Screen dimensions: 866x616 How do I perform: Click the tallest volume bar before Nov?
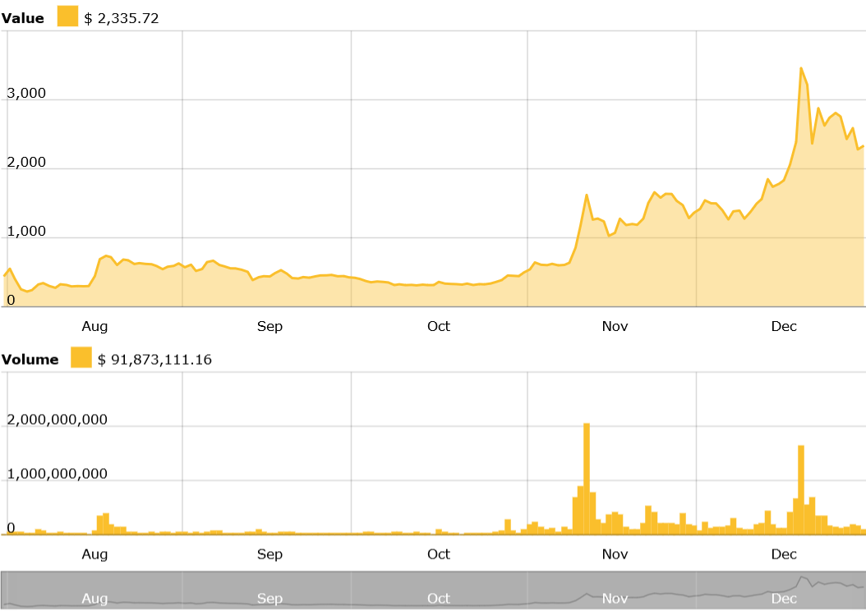click(x=587, y=479)
